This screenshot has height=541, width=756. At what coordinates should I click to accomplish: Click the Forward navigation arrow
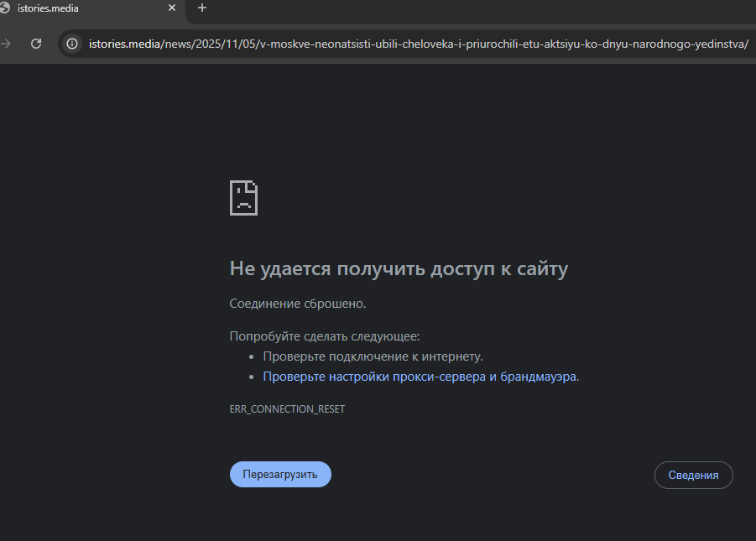point(6,44)
